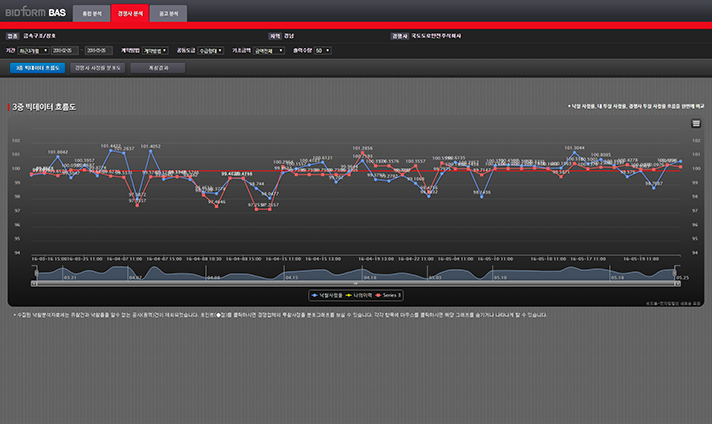Click the blue data point labeled 98.7887

pos(654,188)
